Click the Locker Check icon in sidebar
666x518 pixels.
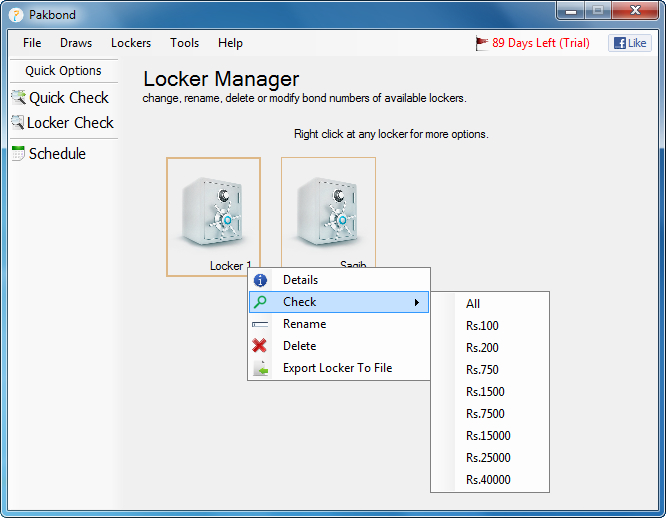tap(17, 122)
